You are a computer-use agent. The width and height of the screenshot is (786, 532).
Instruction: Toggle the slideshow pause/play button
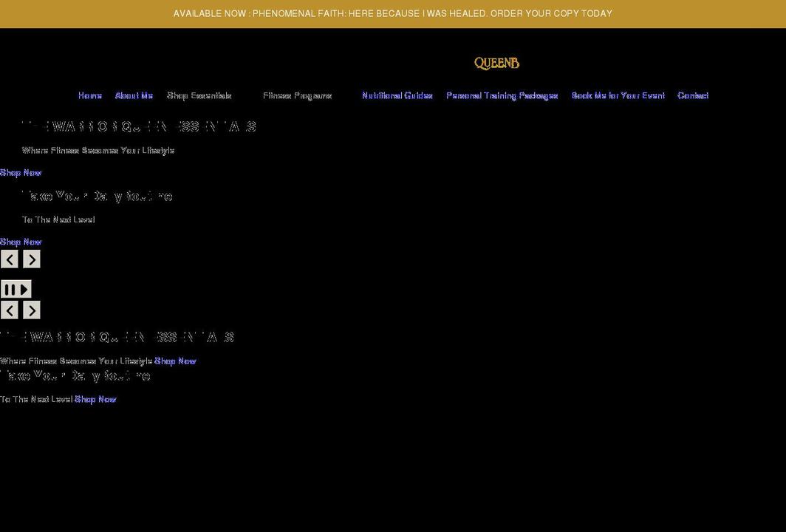(x=16, y=290)
